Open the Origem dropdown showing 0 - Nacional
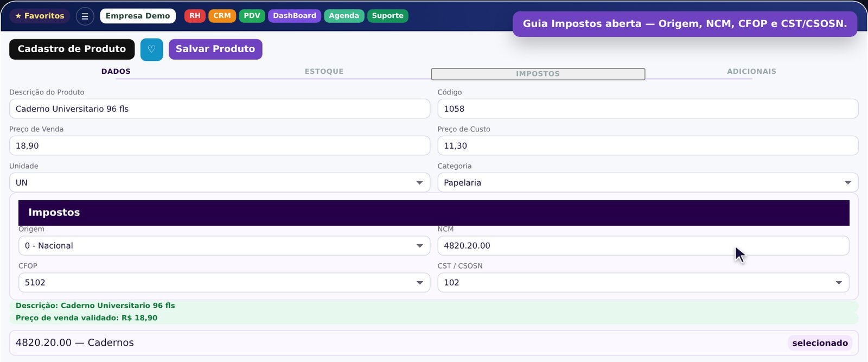 224,245
